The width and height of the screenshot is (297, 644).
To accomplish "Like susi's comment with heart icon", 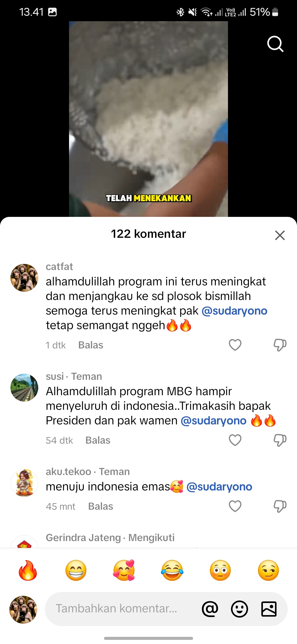I will point(235,440).
